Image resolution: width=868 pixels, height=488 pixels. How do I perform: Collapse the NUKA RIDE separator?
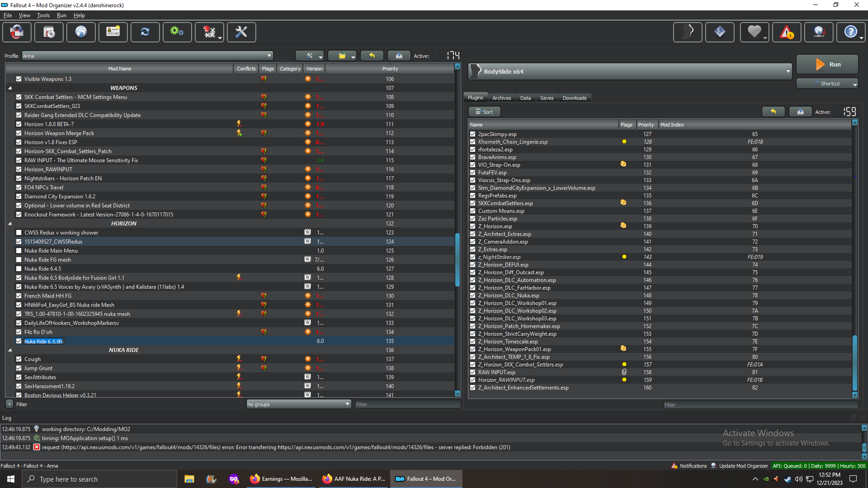(10, 350)
